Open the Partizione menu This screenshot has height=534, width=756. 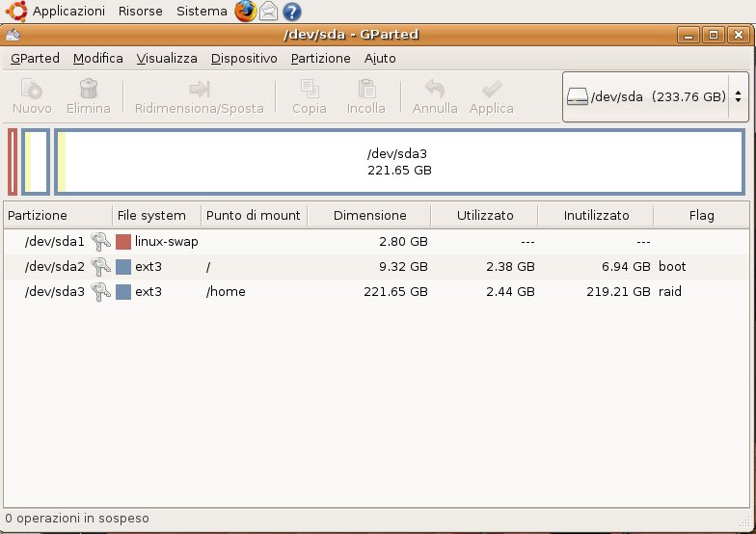click(x=320, y=58)
